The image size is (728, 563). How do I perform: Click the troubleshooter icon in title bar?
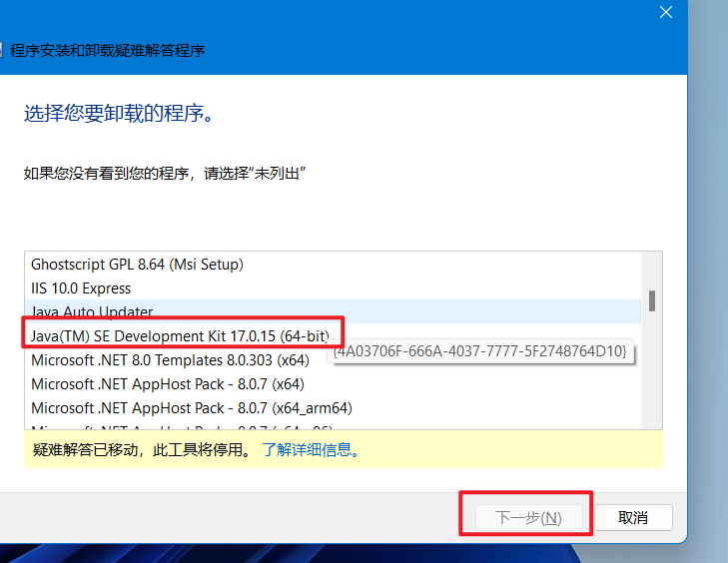[x=3, y=50]
